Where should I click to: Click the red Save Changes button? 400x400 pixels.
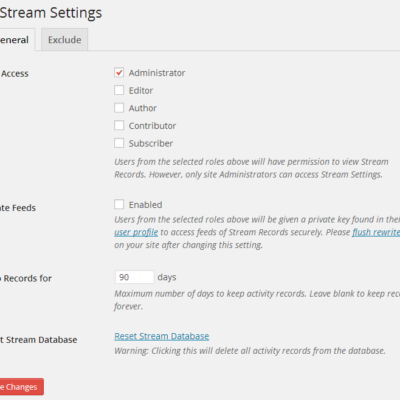coord(21,387)
